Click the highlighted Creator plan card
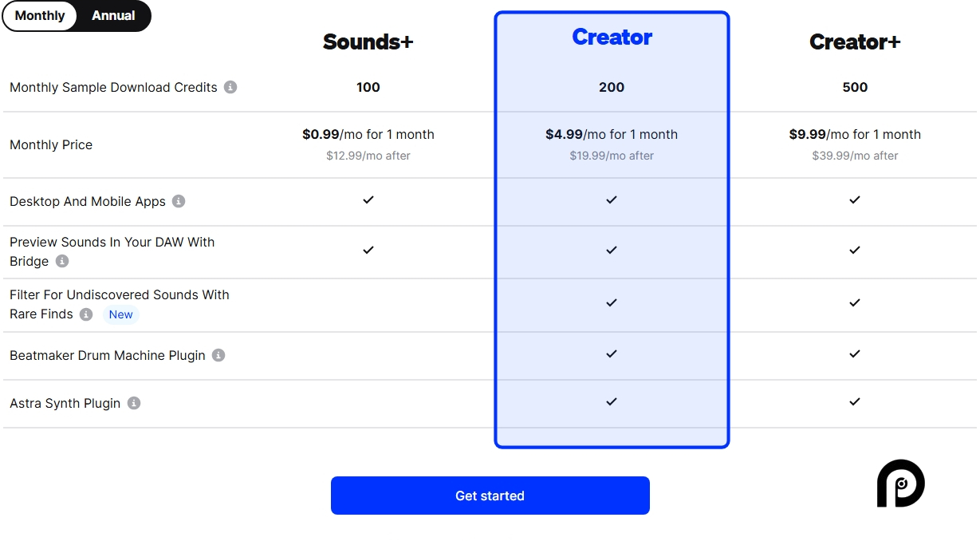This screenshot has width=980, height=541. click(611, 227)
